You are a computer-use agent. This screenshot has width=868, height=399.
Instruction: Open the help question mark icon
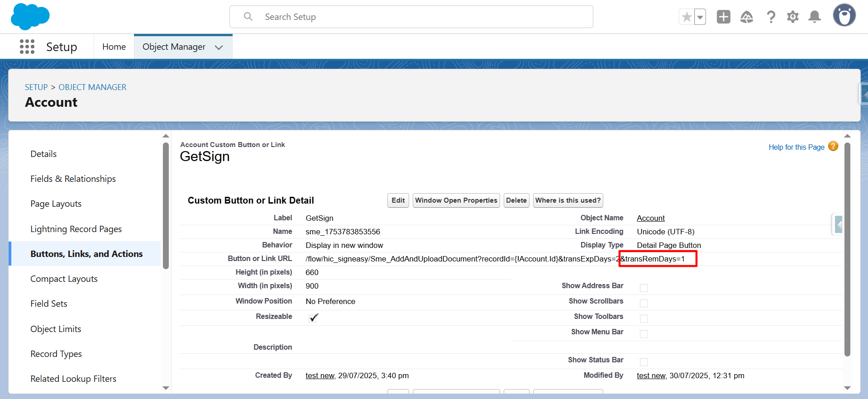pos(771,17)
